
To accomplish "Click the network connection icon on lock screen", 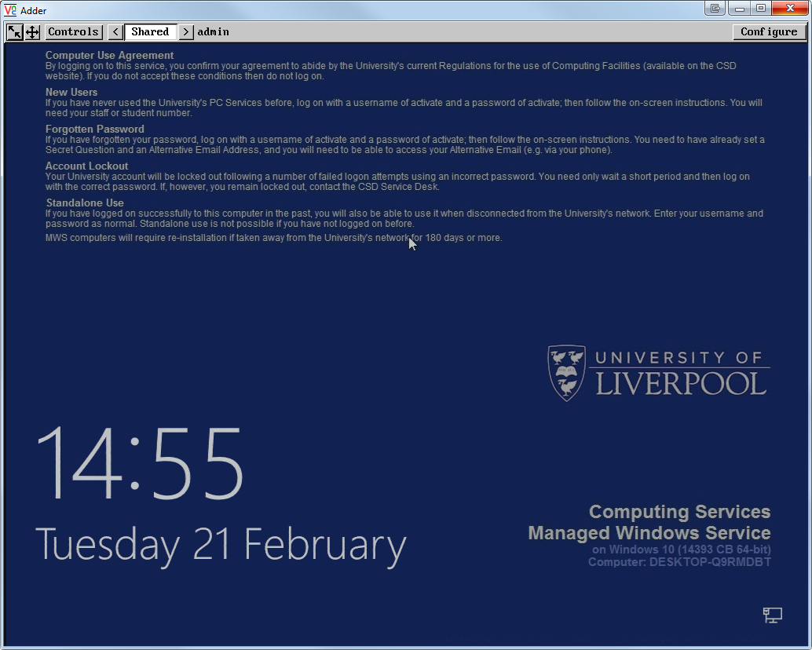I will [x=773, y=615].
